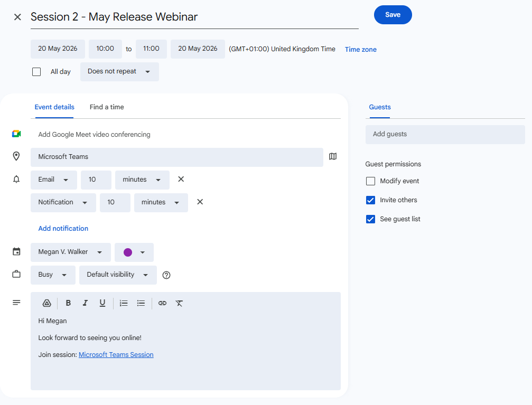Expand the Default visibility dropdown
Viewport: 532px width, 405px height.
point(118,275)
